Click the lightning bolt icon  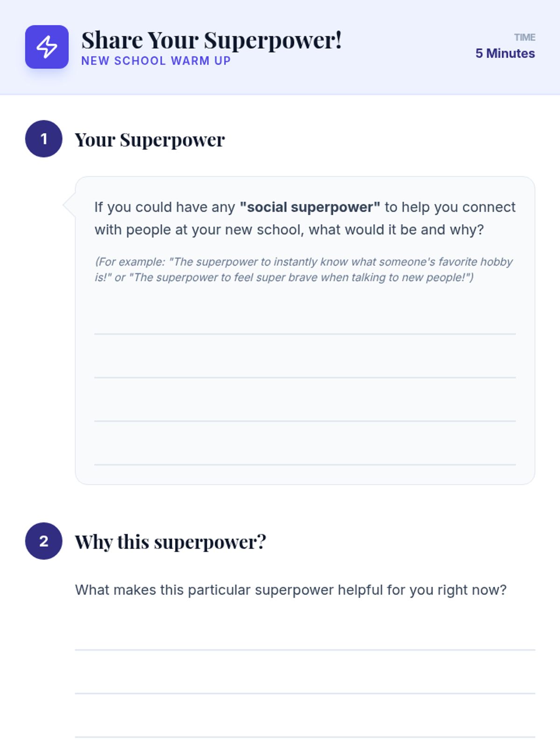(47, 47)
